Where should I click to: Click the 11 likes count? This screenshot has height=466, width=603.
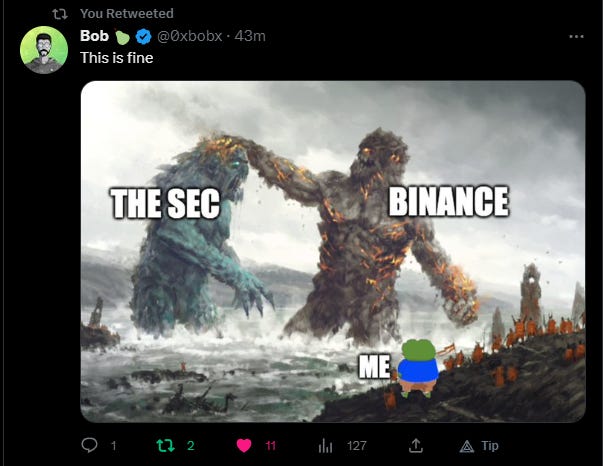(270, 446)
